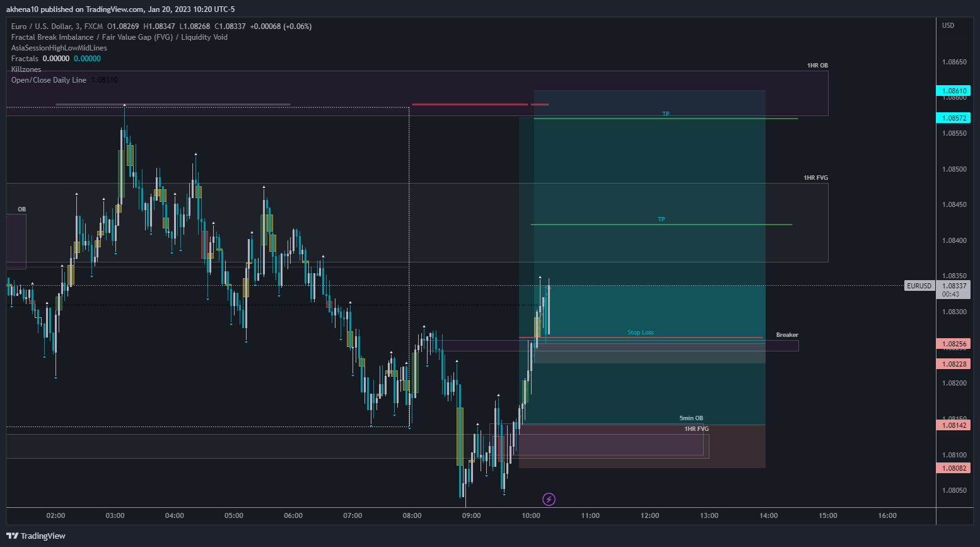Click the 1.08200 price axis tick
The height and width of the screenshot is (547, 980).
tap(954, 383)
